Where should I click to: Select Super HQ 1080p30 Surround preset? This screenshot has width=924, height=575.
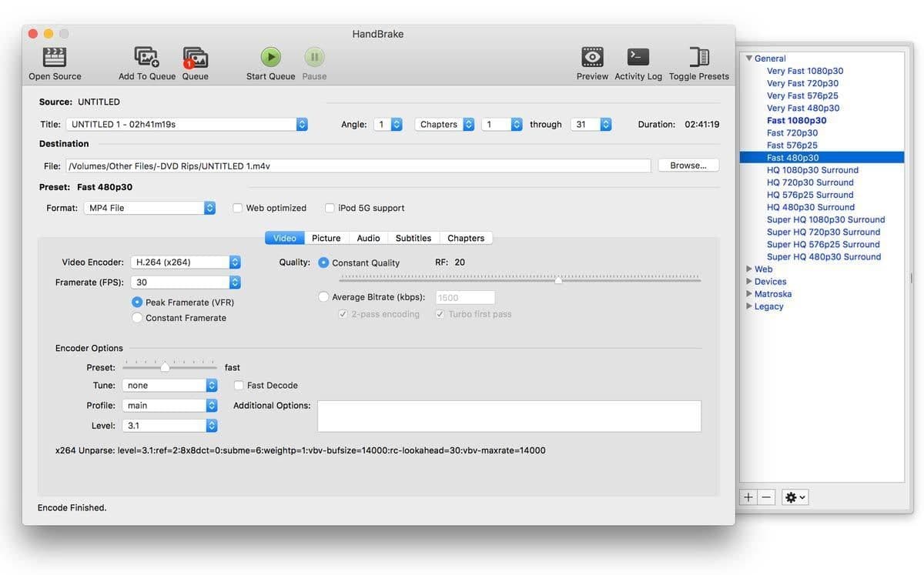click(825, 219)
